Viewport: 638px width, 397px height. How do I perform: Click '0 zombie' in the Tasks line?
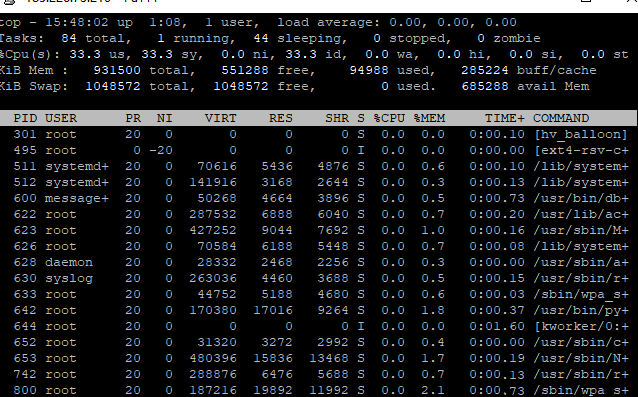tap(509, 39)
